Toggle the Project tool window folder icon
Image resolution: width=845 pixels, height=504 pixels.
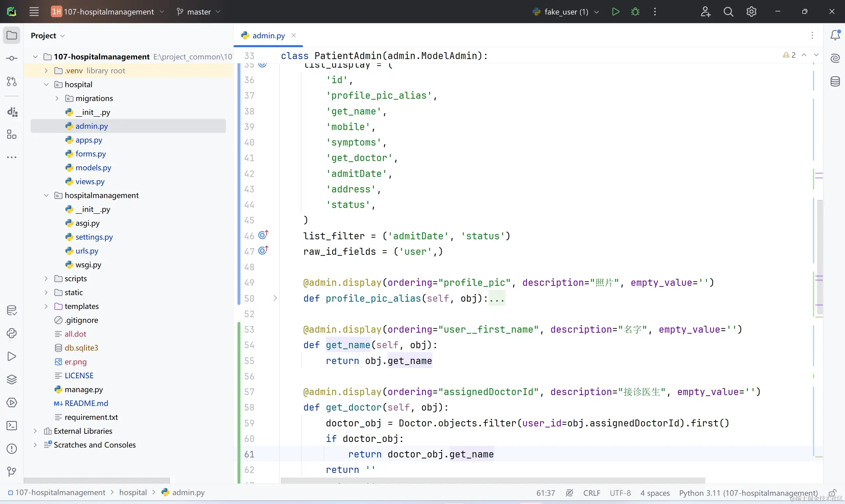[x=12, y=35]
